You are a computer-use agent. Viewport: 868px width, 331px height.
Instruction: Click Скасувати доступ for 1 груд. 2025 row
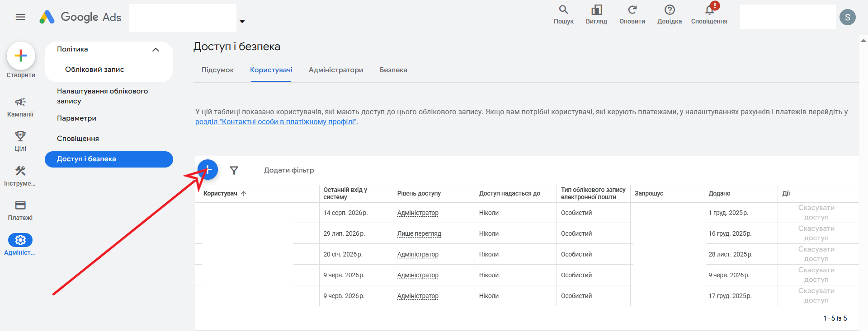pos(816,213)
